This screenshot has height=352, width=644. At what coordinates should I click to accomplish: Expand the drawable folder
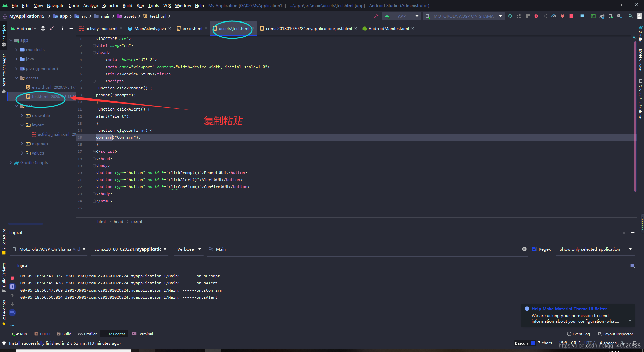[x=22, y=116]
